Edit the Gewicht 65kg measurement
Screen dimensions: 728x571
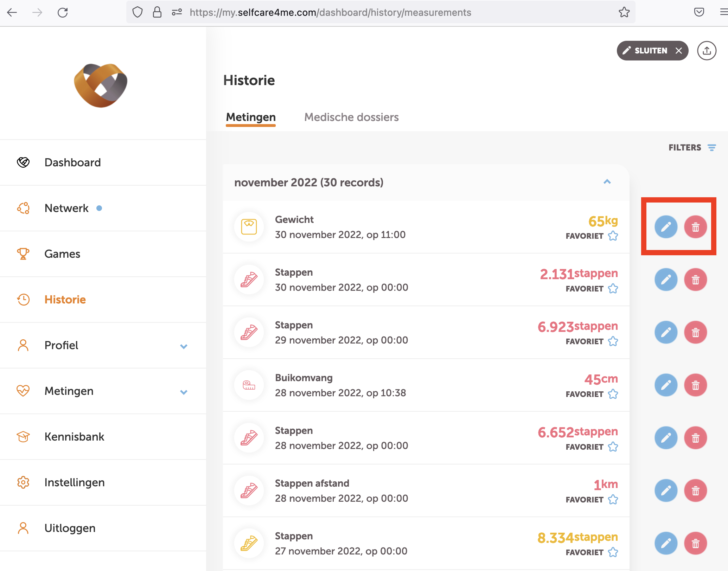coord(666,227)
